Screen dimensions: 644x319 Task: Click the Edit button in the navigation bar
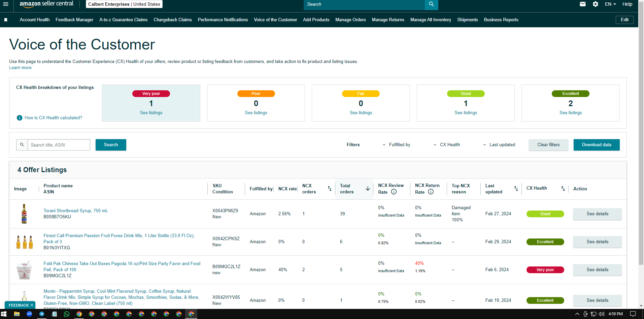624,20
